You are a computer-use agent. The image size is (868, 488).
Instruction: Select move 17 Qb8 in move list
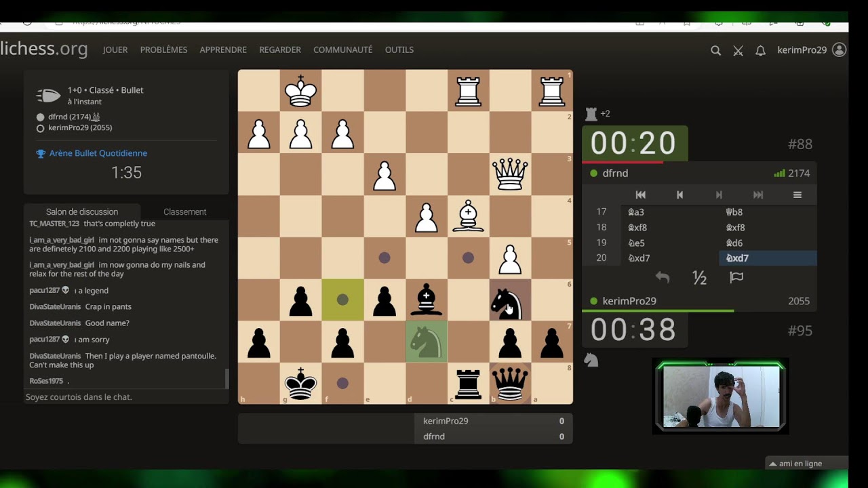(768, 212)
